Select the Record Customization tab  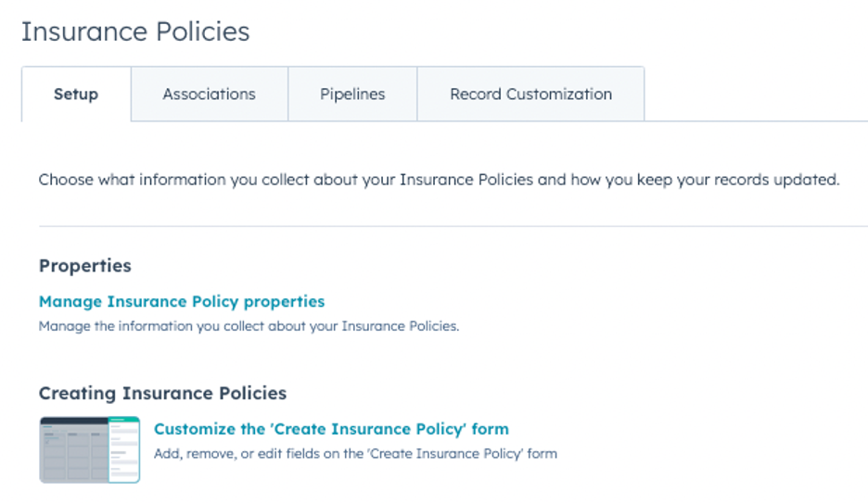(530, 94)
